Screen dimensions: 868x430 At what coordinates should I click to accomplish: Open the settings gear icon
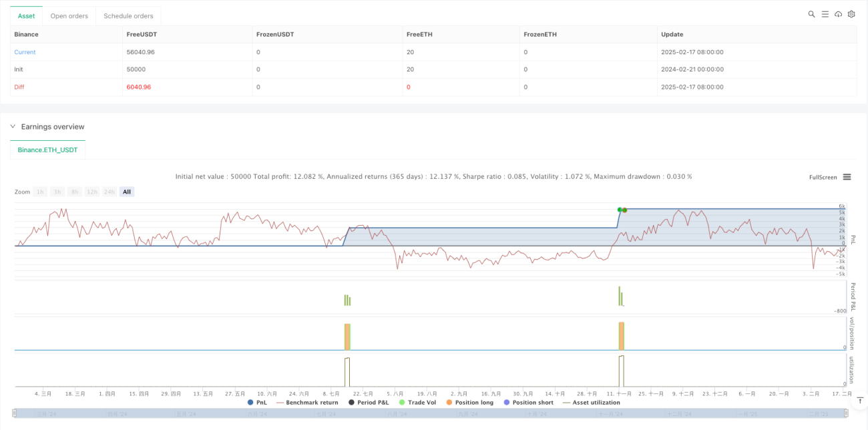pos(851,14)
